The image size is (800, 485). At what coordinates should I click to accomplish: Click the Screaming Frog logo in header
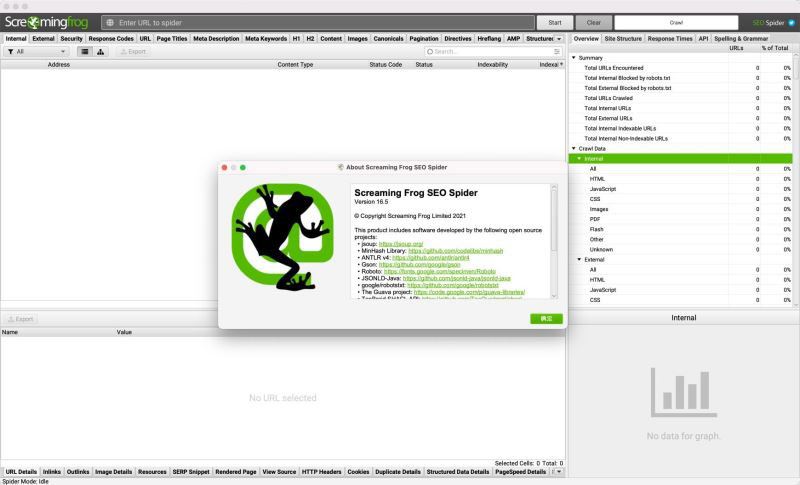click(46, 22)
